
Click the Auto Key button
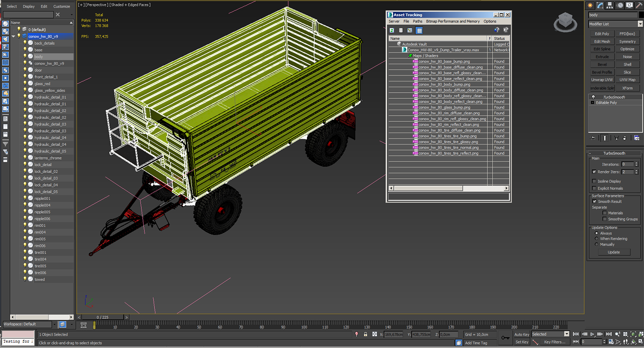[x=521, y=335]
